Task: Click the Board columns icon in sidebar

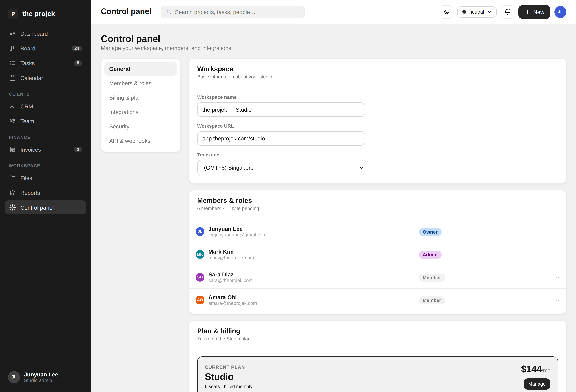Action: pyautogui.click(x=13, y=48)
